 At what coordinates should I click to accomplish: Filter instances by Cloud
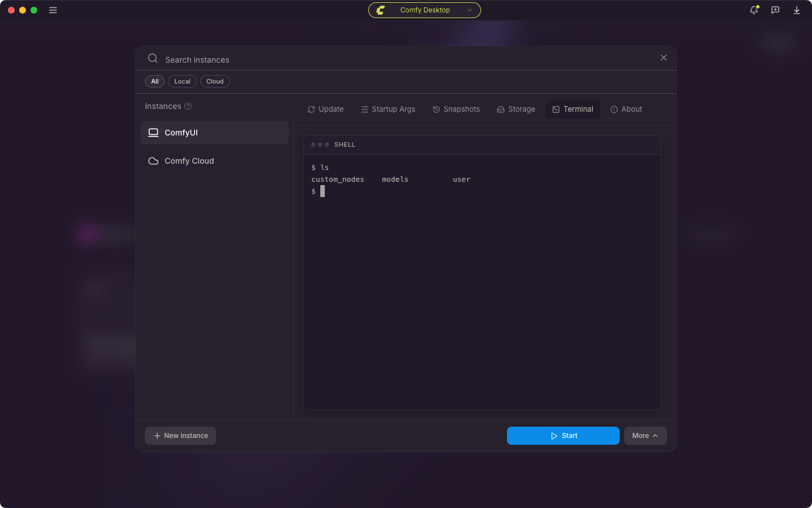pyautogui.click(x=215, y=81)
